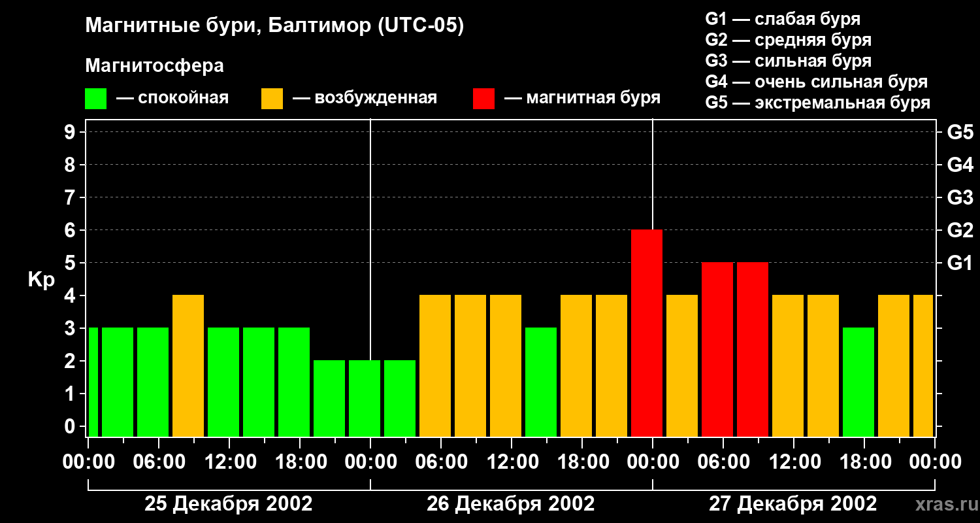This screenshot has height=523, width=980.
Task: Click the 18:00 time label for 26 Декабря
Action: click(x=582, y=462)
